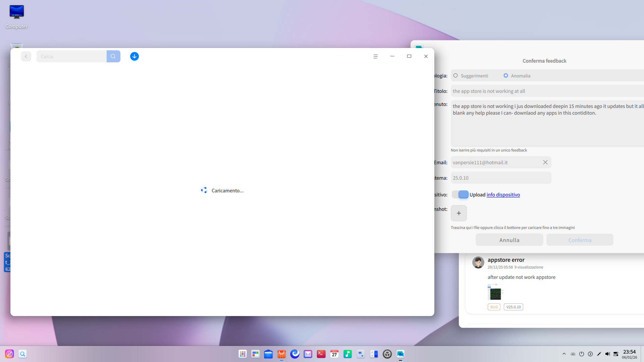Open the hamburger menu of the app store window

[x=376, y=56]
